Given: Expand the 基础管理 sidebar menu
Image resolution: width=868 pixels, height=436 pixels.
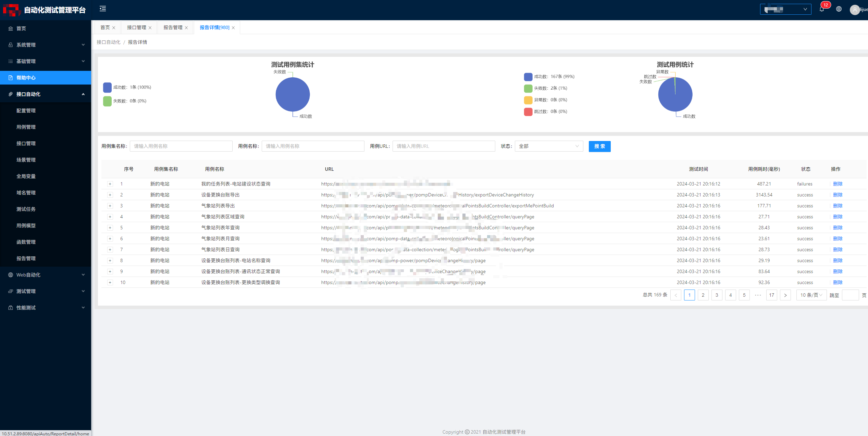Looking at the screenshot, I should pos(46,61).
